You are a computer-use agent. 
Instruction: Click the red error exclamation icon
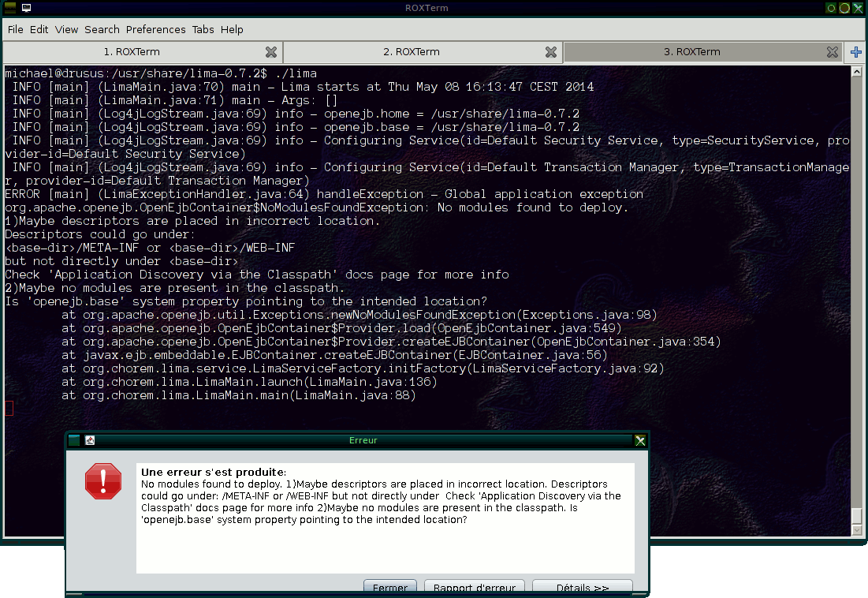click(103, 481)
